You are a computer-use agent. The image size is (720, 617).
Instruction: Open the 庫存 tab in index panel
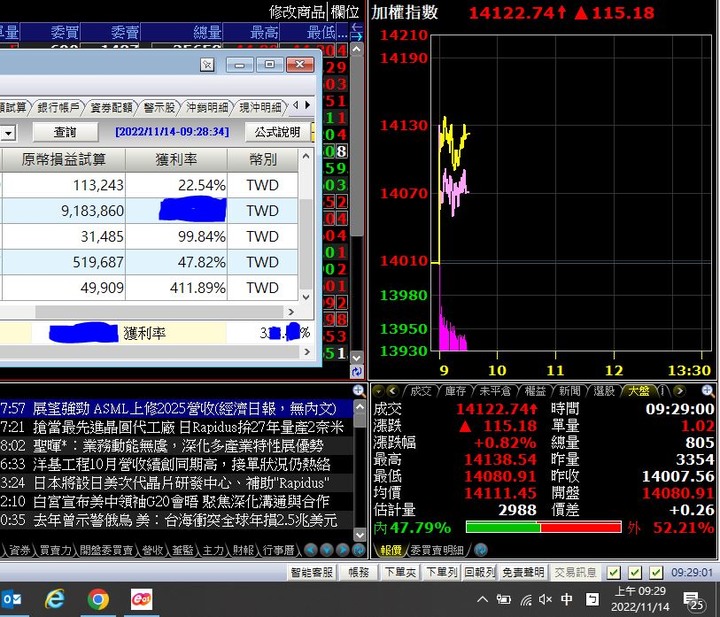455,391
